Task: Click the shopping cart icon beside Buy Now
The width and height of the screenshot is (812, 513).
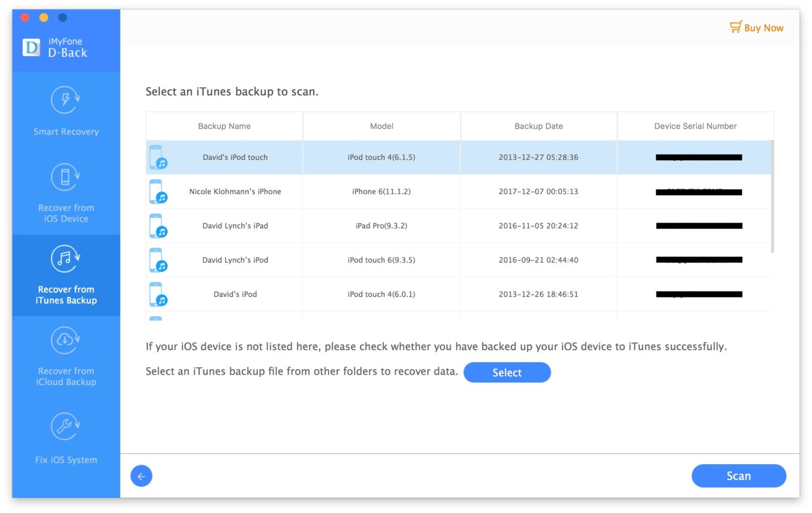Action: pyautogui.click(x=736, y=27)
